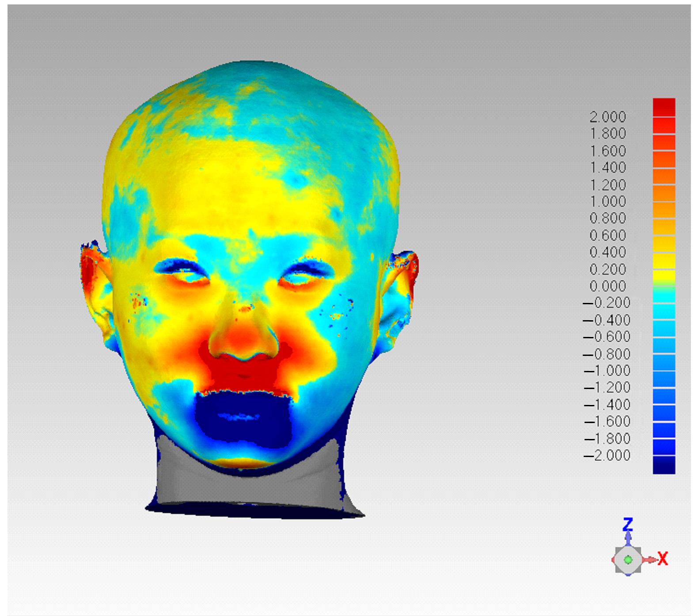Click the red X axis label on gizmo

point(663,559)
